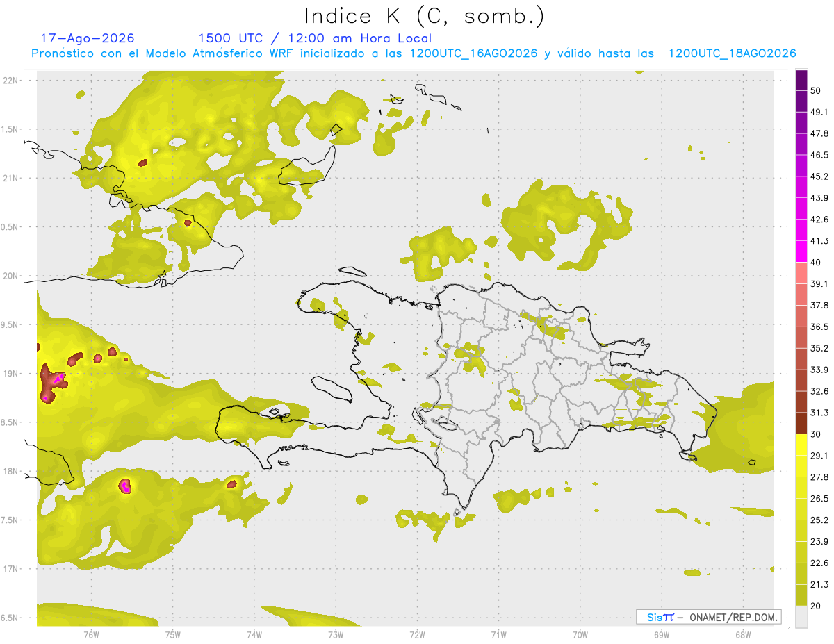This screenshot has width=834, height=644.
Task: Select the gray swatch below the 20 label
Action: 802,616
